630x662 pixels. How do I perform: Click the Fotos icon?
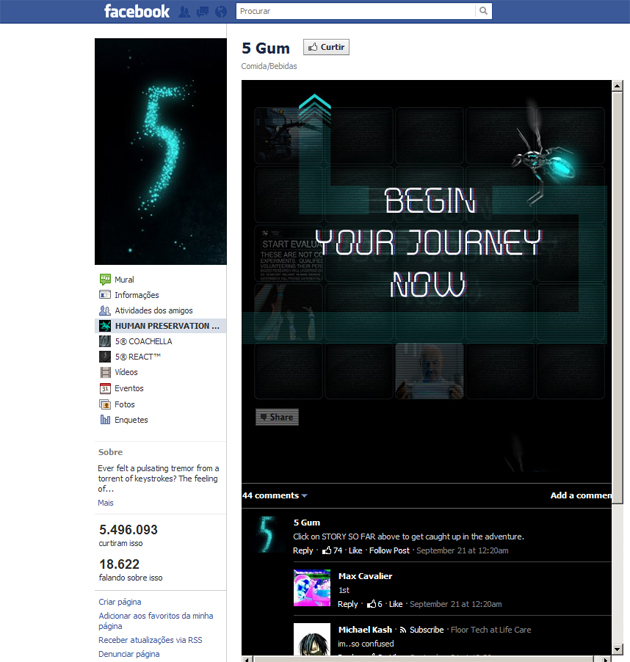pyautogui.click(x=105, y=404)
